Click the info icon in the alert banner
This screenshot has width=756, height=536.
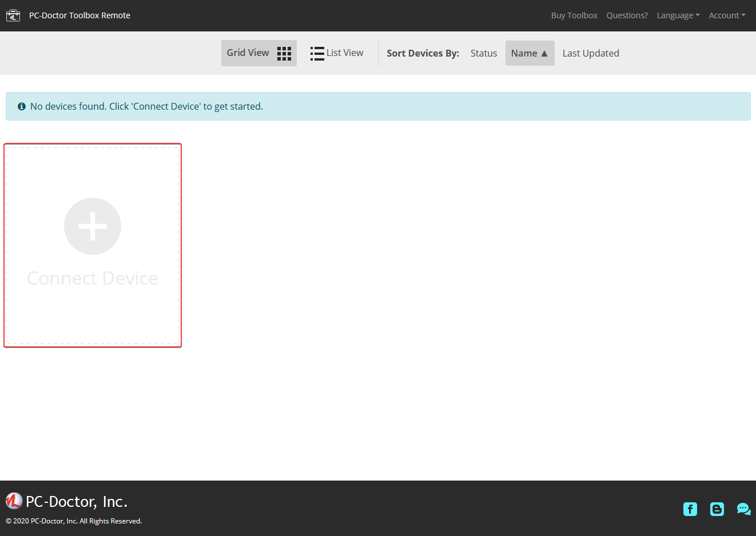22,106
